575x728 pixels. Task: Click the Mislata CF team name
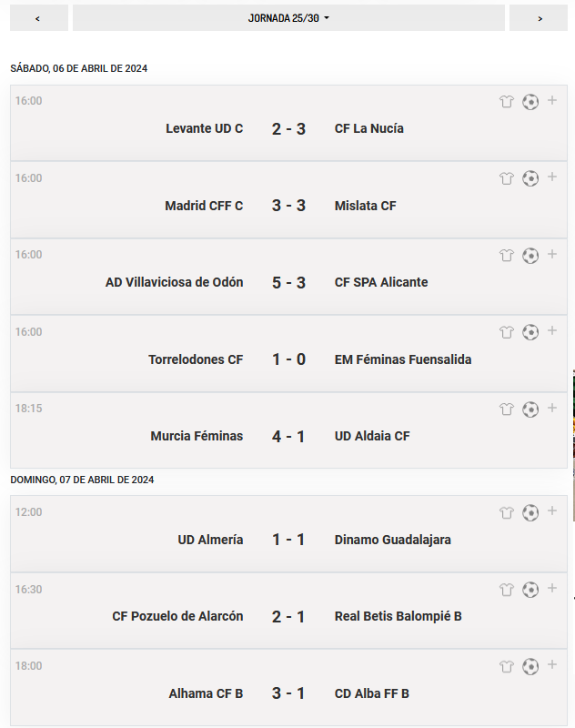(365, 206)
